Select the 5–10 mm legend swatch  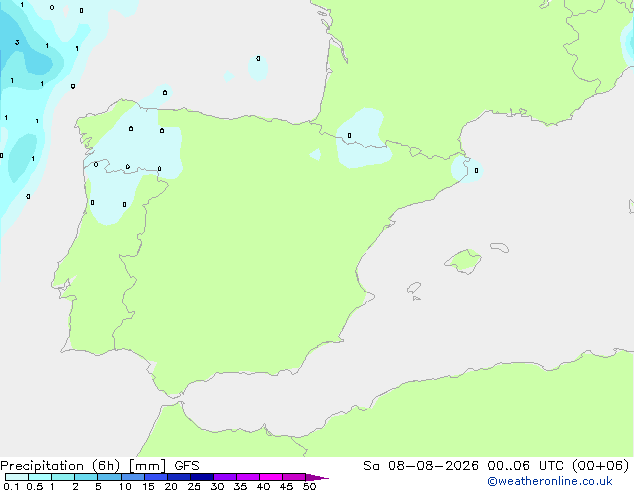pyautogui.click(x=109, y=477)
